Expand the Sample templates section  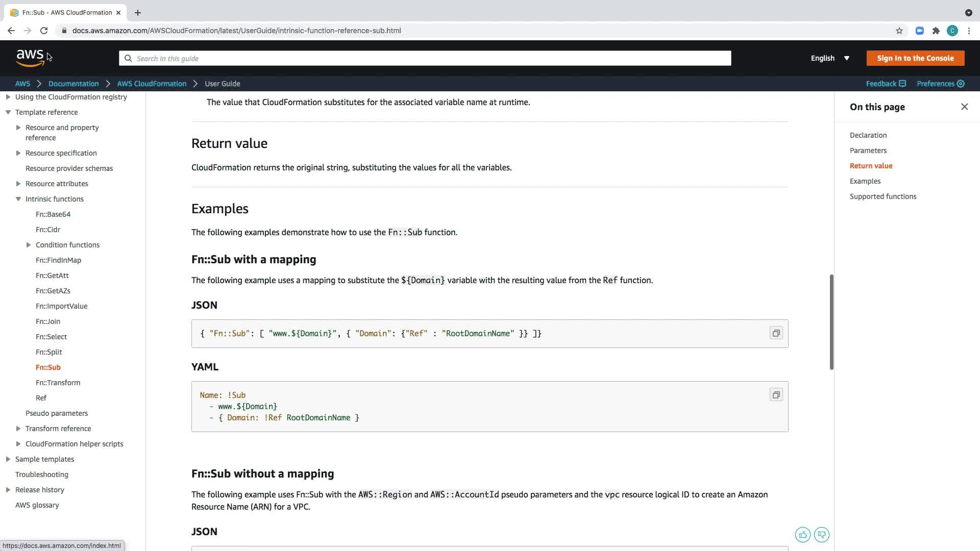coord(8,459)
